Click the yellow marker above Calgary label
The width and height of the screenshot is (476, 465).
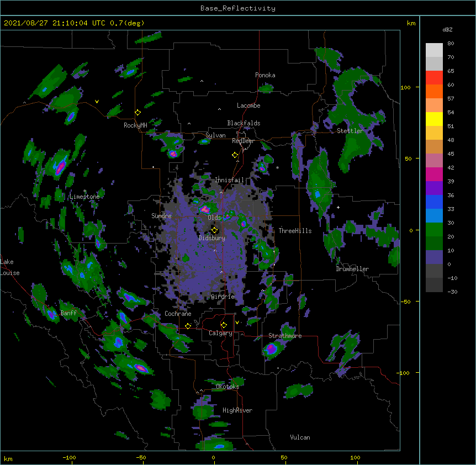tap(224, 325)
